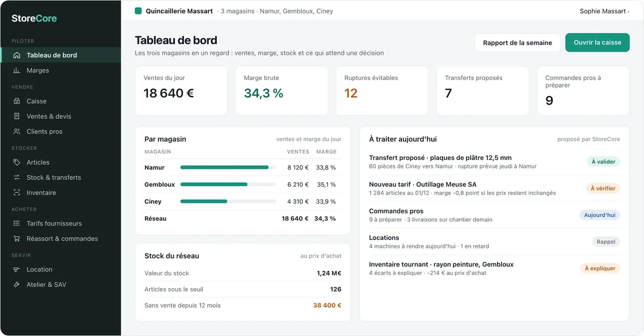644x336 pixels.
Task: Click the Clients pros people icon
Action: [17, 132]
